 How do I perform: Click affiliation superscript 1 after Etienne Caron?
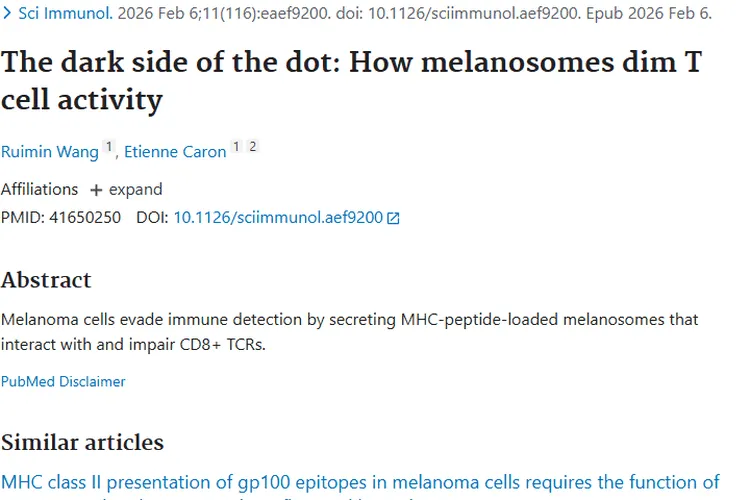(237, 147)
